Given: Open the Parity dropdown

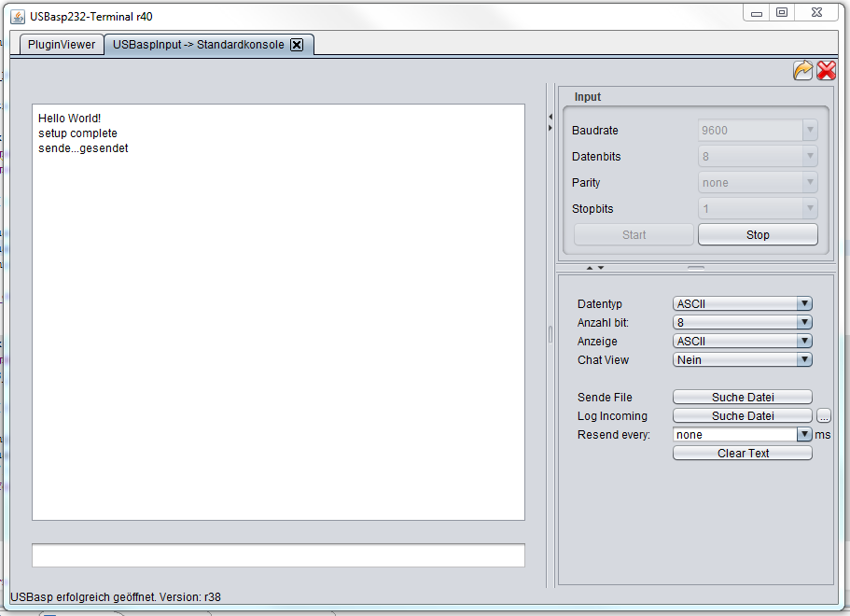Looking at the screenshot, I should pyautogui.click(x=758, y=182).
